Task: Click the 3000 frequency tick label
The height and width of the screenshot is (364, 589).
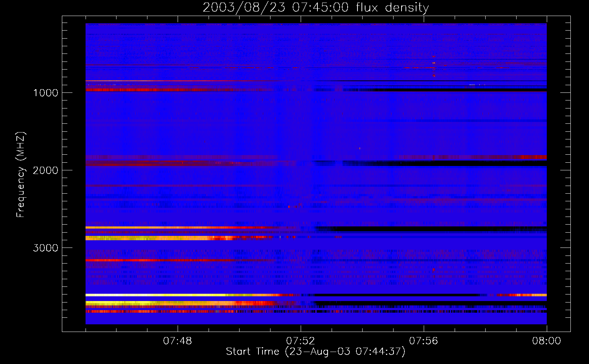Action: (x=46, y=248)
